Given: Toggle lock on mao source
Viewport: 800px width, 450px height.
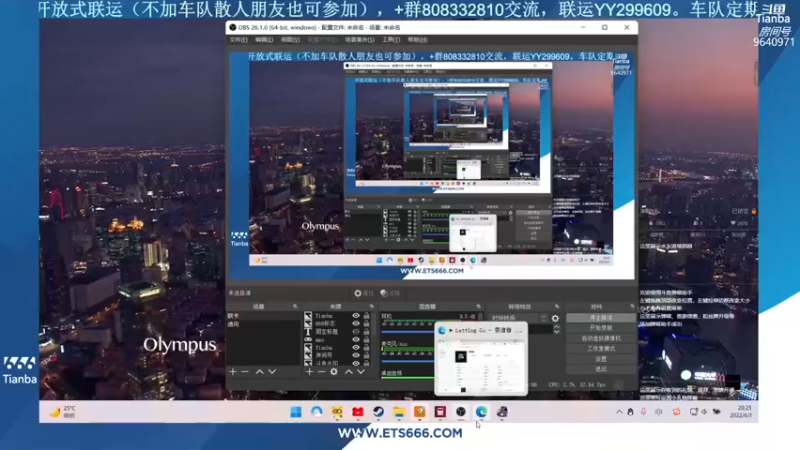Looking at the screenshot, I should coord(366,339).
